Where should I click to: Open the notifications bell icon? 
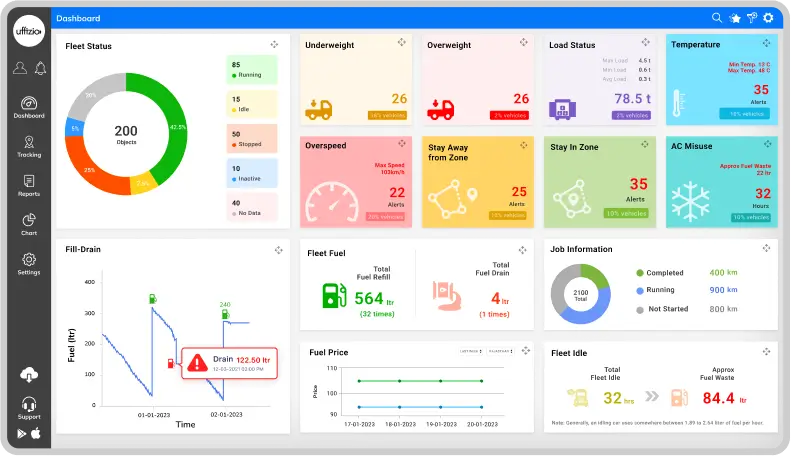point(40,68)
